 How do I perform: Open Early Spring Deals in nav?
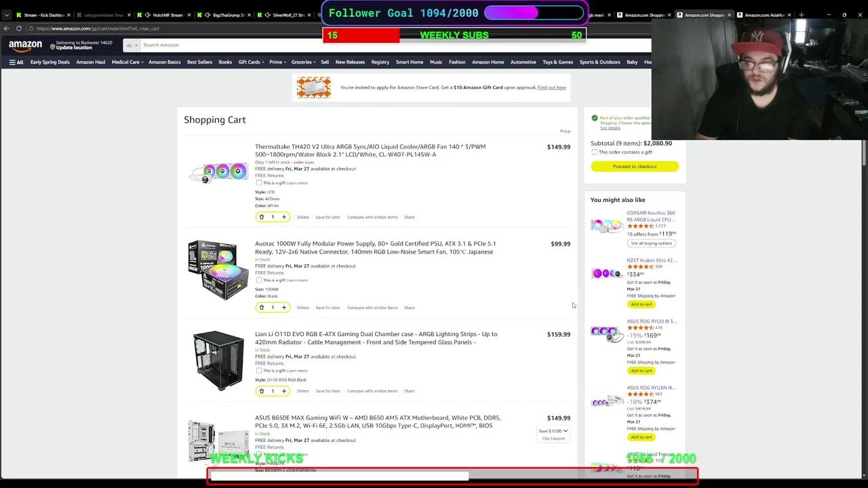[x=50, y=62]
